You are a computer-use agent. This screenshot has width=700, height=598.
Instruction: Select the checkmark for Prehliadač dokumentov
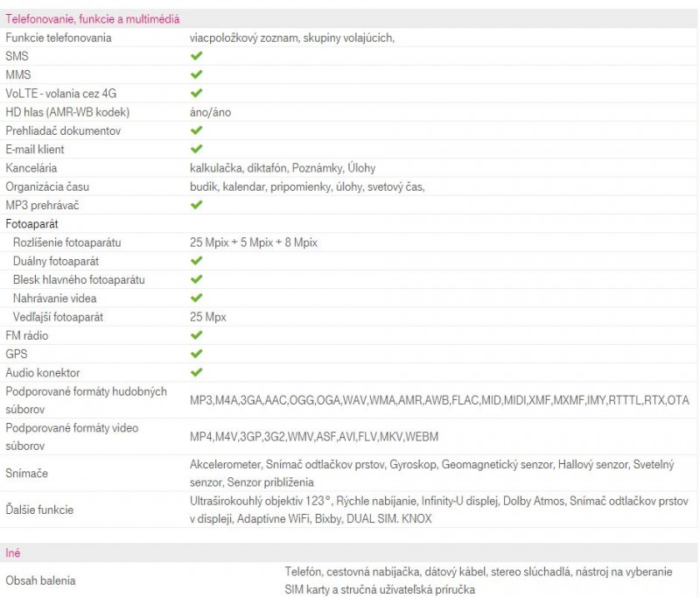coord(196,130)
